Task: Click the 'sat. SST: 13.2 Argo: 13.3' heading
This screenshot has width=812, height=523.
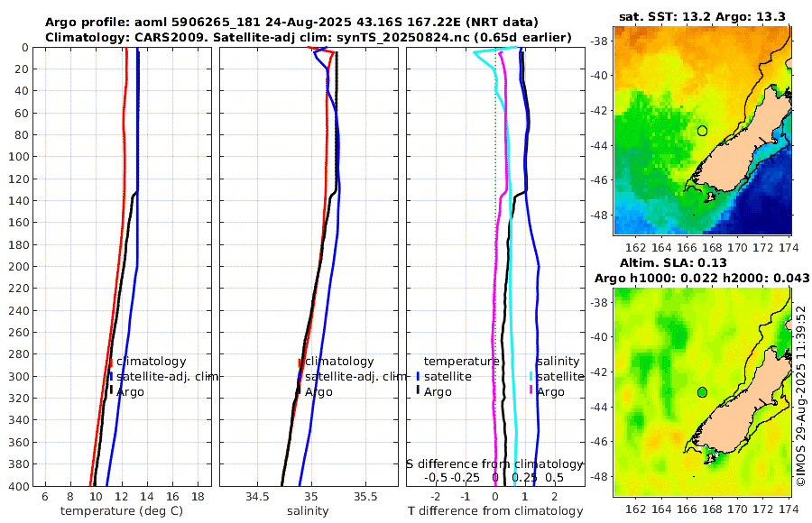Action: coord(702,17)
